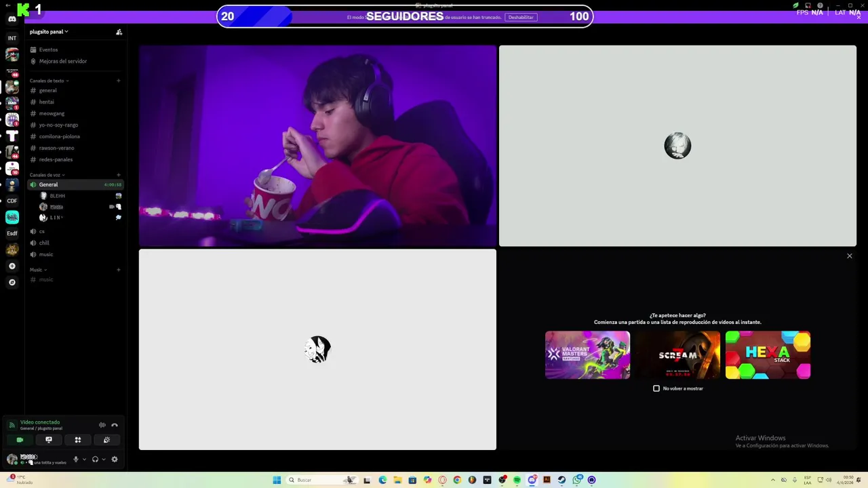Show hidden system tray icons
This screenshot has height=488, width=868.
772,480
